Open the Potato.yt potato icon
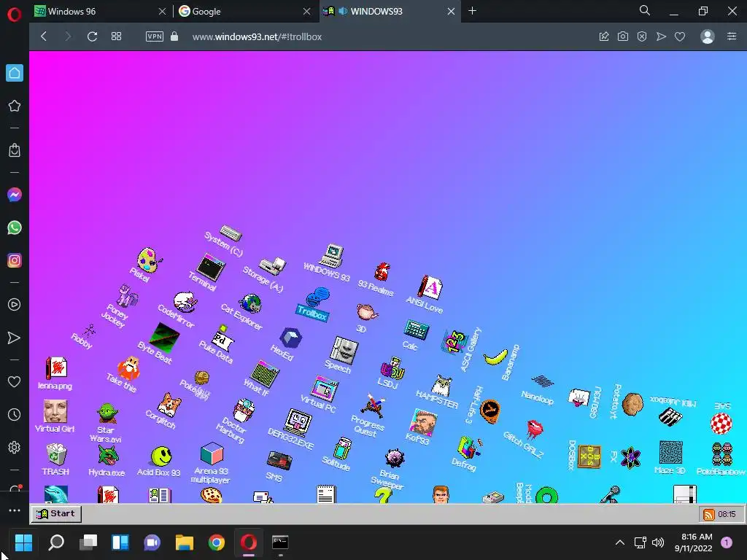 (x=632, y=404)
